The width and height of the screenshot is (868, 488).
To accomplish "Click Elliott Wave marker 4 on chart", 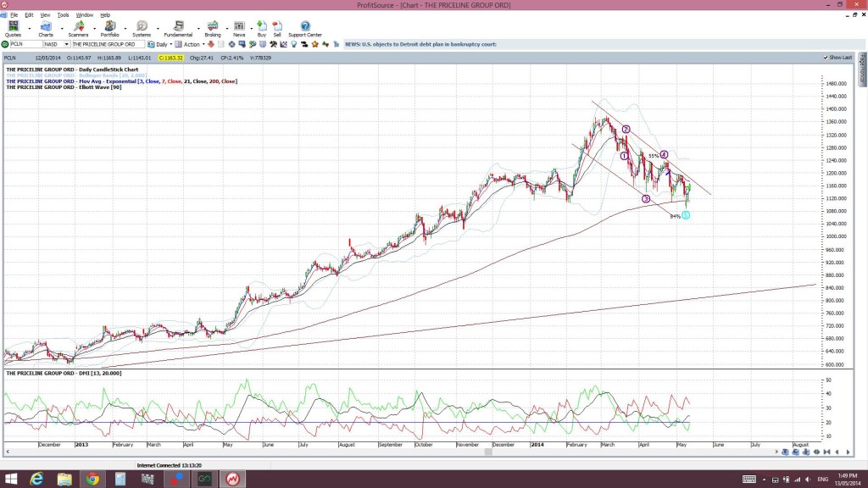I will pyautogui.click(x=664, y=155).
